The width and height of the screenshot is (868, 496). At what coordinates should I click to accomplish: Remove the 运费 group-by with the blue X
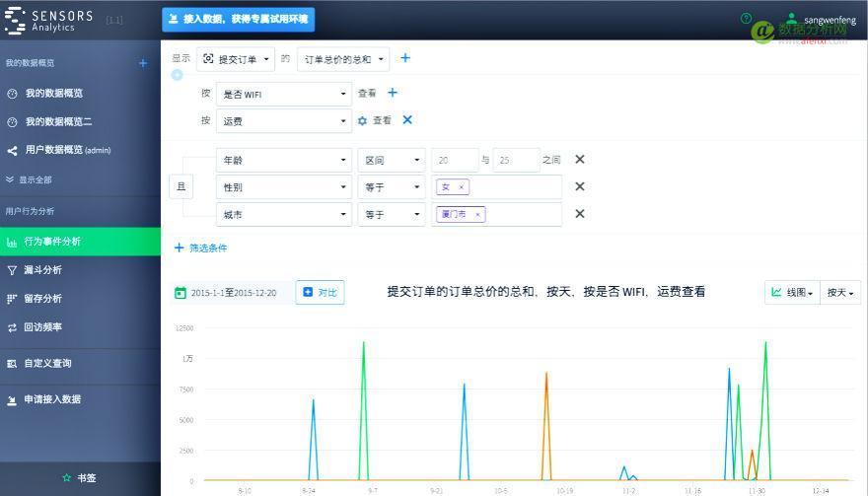[x=407, y=119]
